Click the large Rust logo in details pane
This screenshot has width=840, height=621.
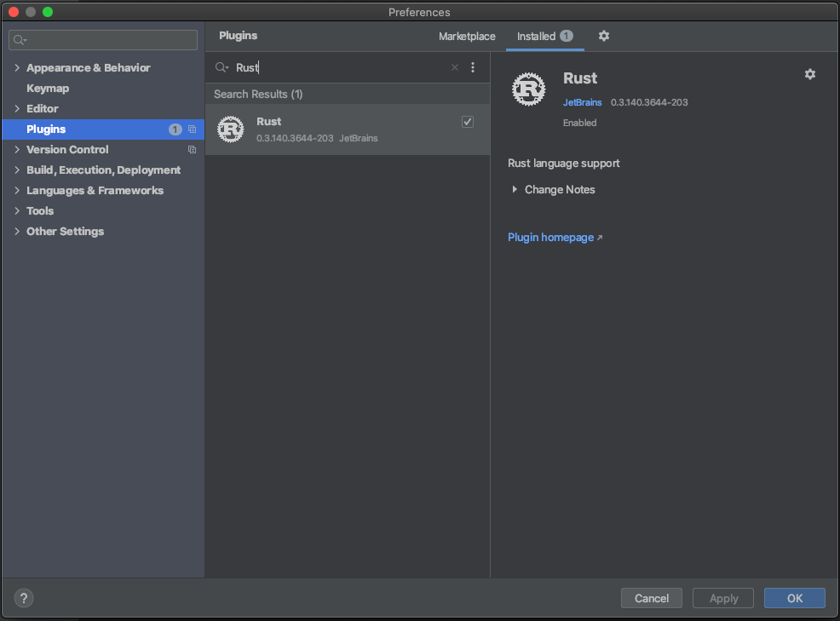529,89
